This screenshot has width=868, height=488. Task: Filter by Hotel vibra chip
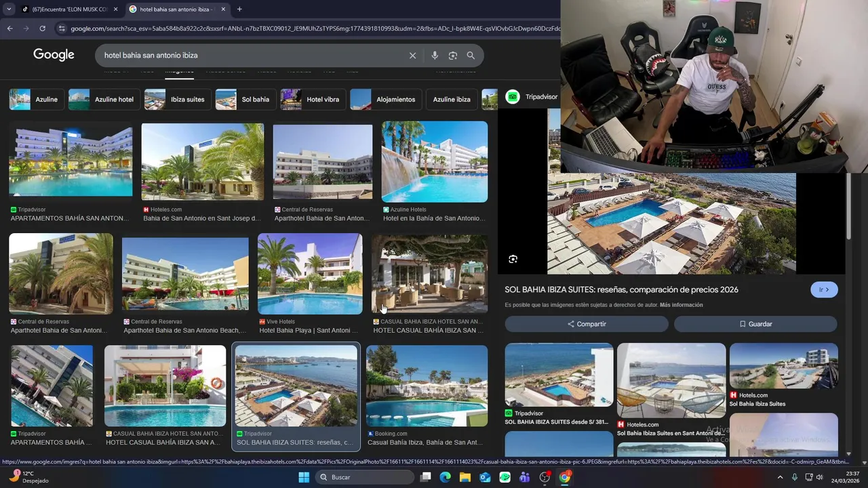point(312,100)
